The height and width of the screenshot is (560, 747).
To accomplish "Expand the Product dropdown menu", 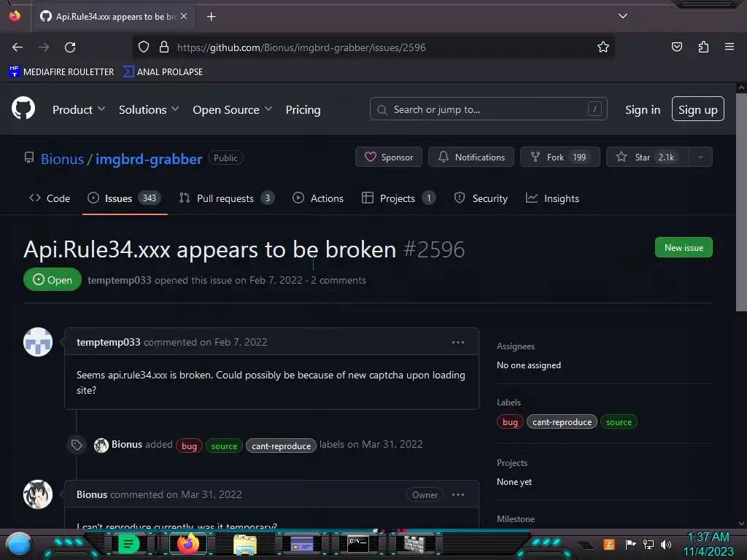I will tap(79, 109).
